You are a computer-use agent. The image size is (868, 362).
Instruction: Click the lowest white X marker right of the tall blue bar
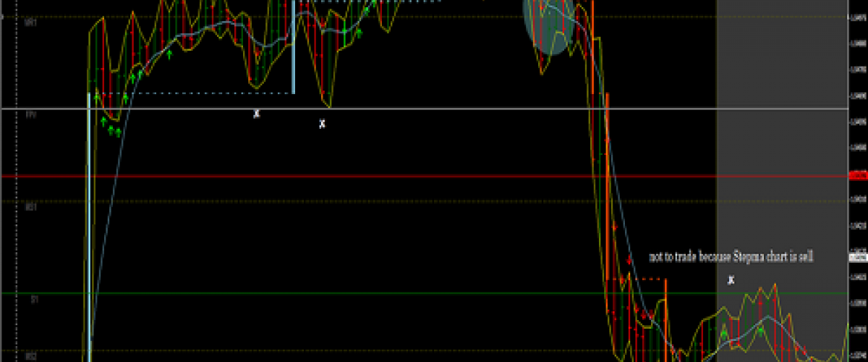point(322,124)
